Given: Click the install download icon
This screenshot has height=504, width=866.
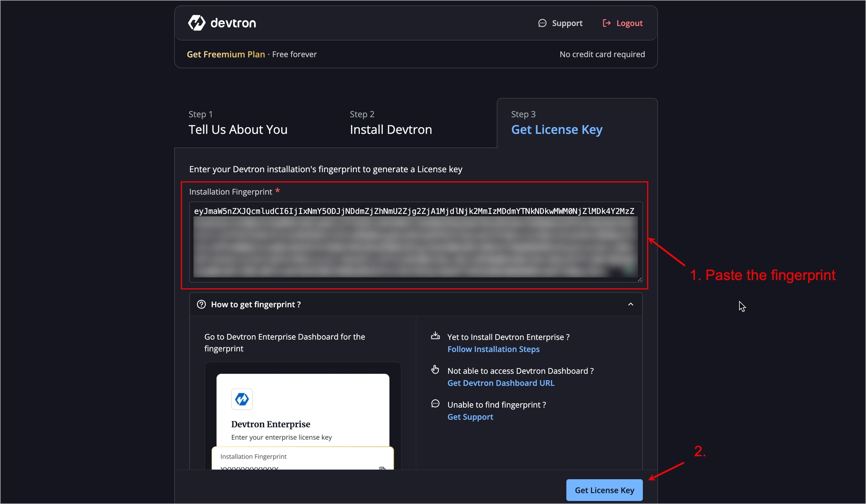Looking at the screenshot, I should coord(435,335).
